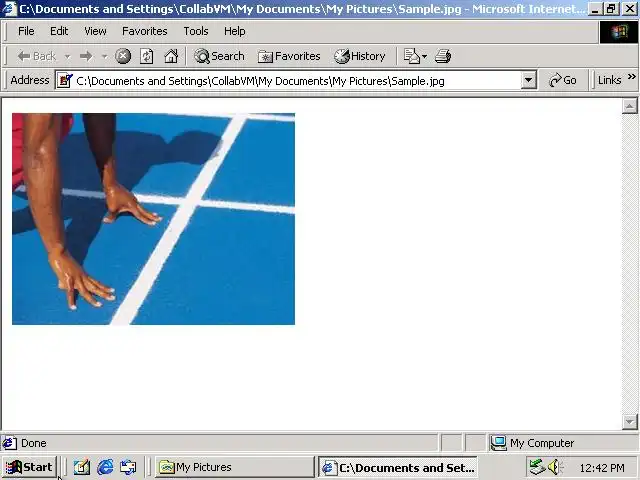Open the Help menu
The image size is (640, 480).
pos(235,31)
